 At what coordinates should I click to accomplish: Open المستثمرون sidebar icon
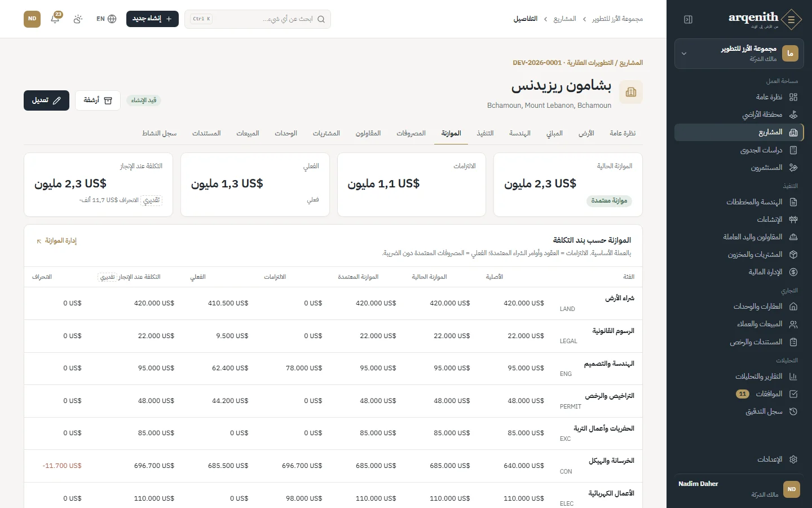[793, 168]
